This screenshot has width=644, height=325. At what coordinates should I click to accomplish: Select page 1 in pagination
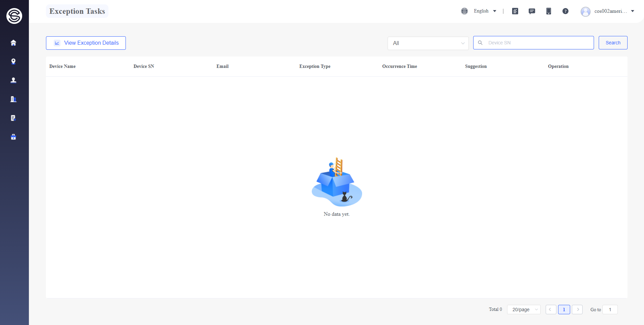click(x=564, y=310)
